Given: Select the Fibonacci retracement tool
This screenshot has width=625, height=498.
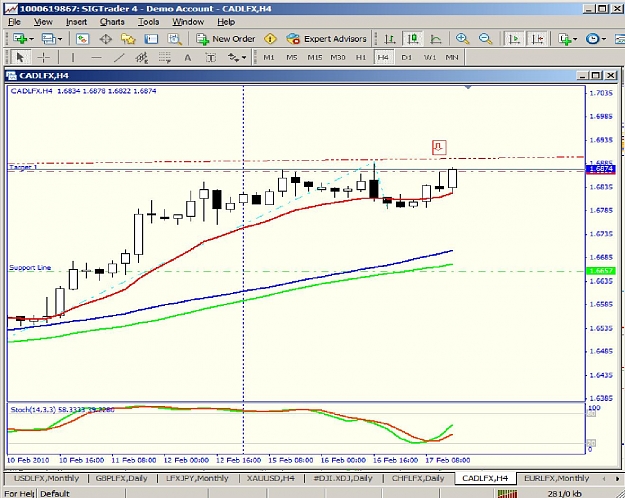Looking at the screenshot, I should [x=165, y=57].
